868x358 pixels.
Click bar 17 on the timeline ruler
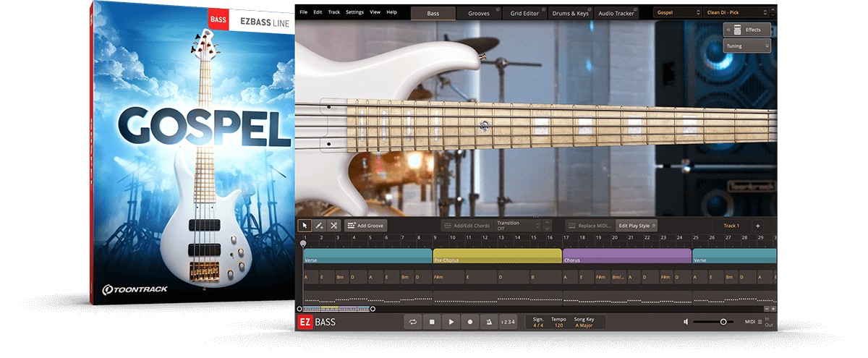(566, 237)
